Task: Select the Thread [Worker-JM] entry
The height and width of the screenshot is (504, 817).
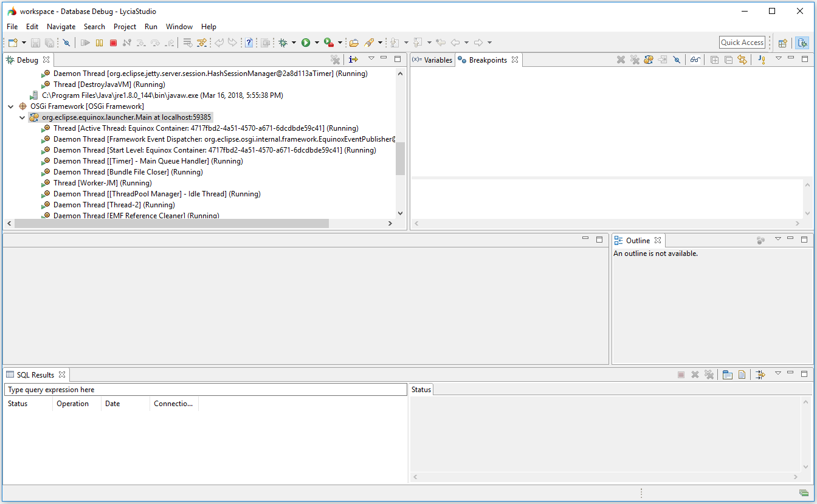Action: 102,183
